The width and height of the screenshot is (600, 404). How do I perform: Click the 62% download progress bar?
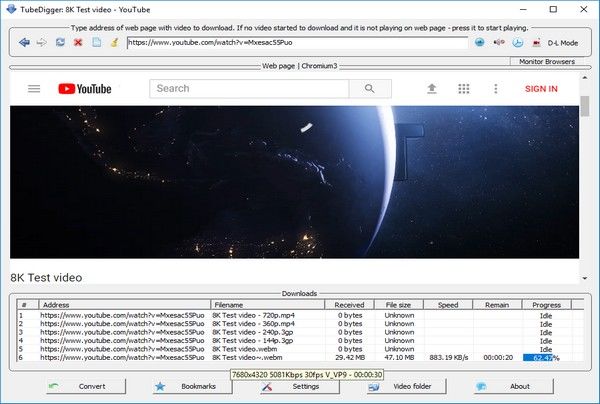(546, 357)
